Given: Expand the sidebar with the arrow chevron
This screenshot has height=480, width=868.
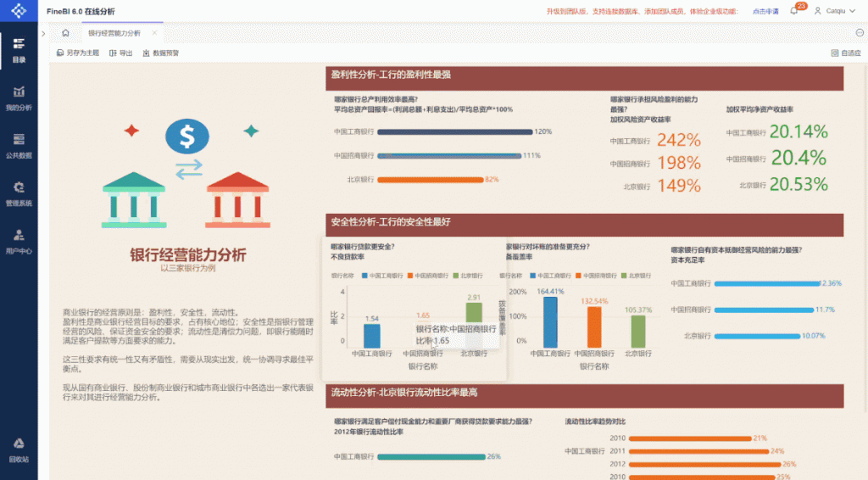Looking at the screenshot, I should pyautogui.click(x=43, y=33).
